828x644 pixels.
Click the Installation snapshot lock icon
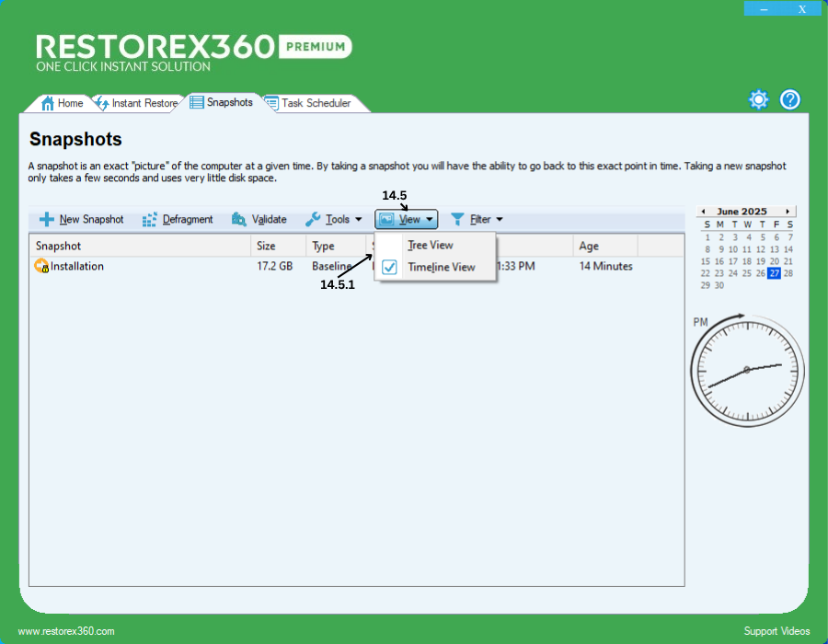(41, 266)
